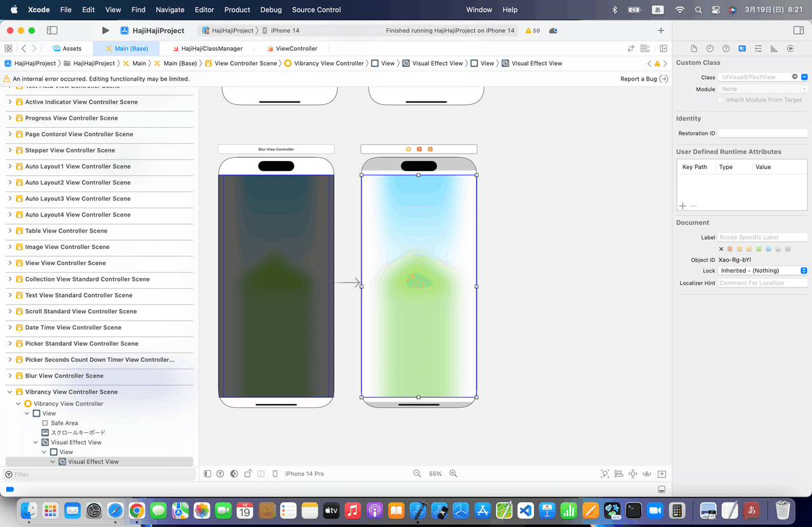
Task: Show the Attributes inspector
Action: pyautogui.click(x=758, y=49)
